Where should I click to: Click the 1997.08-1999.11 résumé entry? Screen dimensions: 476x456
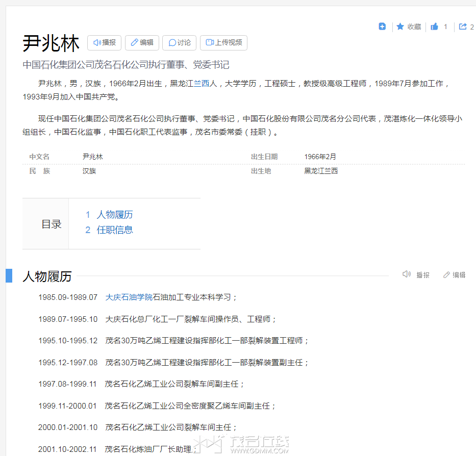141,384
